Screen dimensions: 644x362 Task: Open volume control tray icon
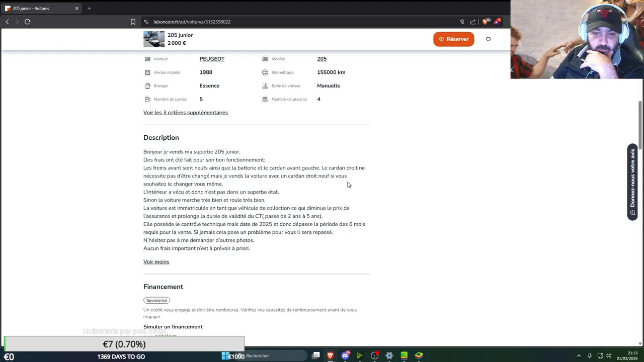point(608,355)
